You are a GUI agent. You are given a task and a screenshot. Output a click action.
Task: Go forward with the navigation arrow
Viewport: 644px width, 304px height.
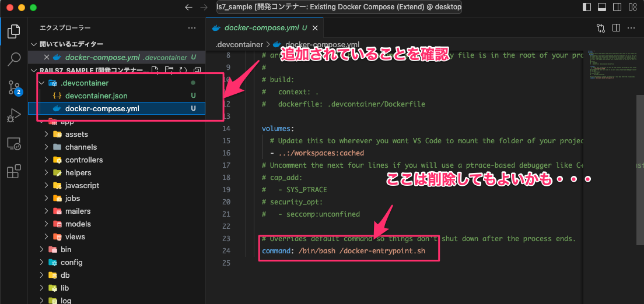[x=204, y=8]
